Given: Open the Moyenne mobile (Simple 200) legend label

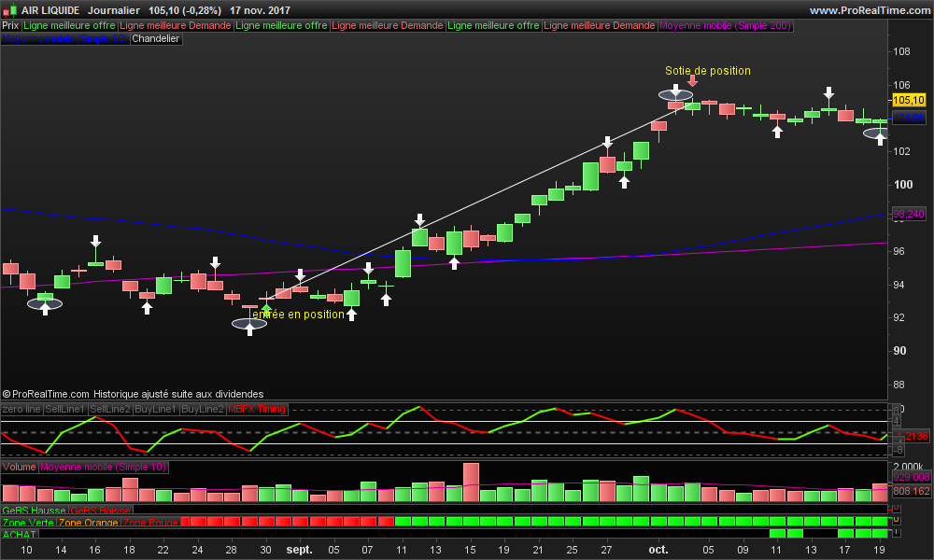Looking at the screenshot, I should click(725, 25).
